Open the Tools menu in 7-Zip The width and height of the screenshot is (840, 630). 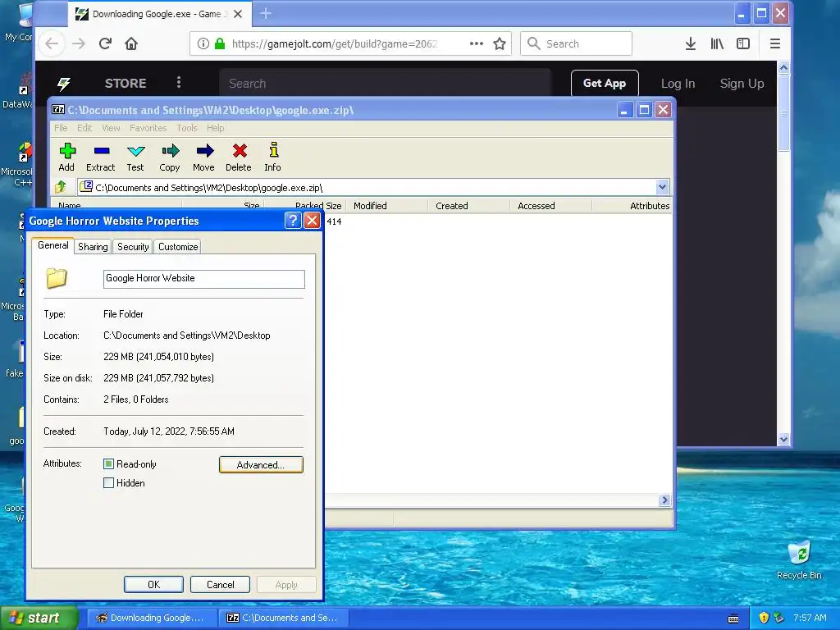[187, 128]
